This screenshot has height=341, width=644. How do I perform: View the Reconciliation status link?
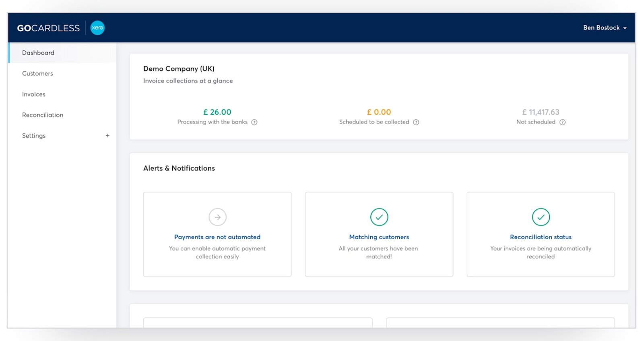point(541,237)
